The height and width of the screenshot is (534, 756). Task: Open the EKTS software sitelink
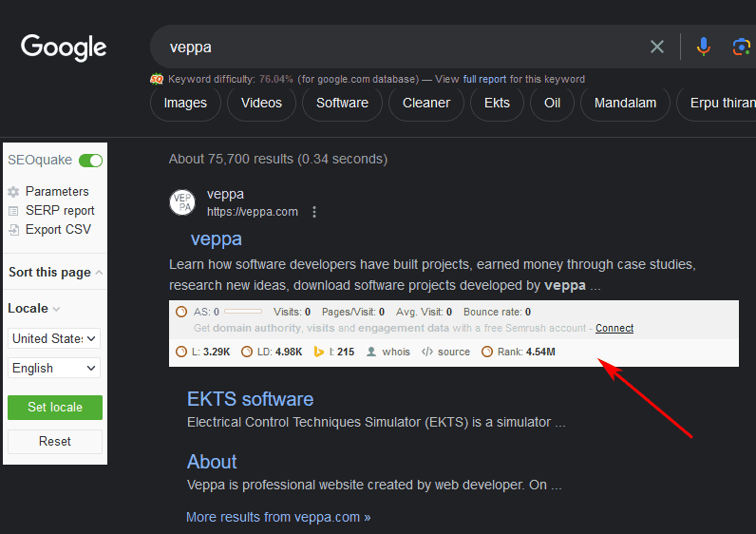(x=250, y=399)
